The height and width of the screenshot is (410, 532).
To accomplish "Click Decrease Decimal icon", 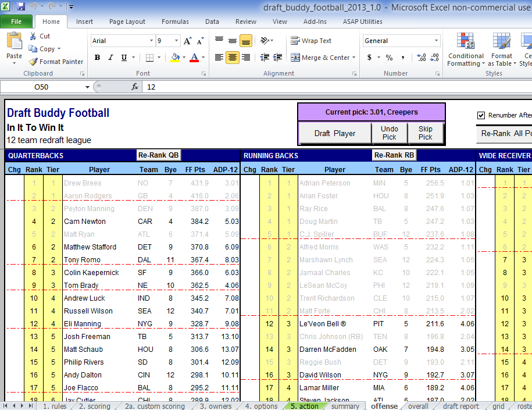I will (435, 58).
